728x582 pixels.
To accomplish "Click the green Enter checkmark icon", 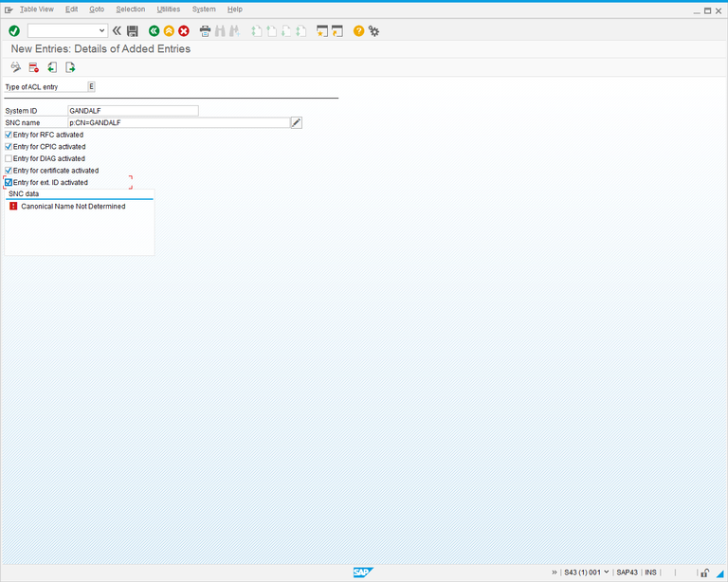I will 14,31.
